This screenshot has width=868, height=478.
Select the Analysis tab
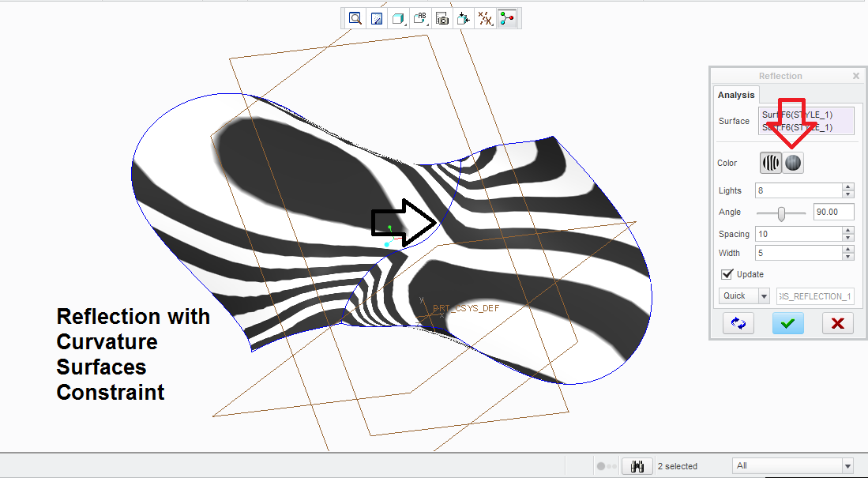coord(735,95)
